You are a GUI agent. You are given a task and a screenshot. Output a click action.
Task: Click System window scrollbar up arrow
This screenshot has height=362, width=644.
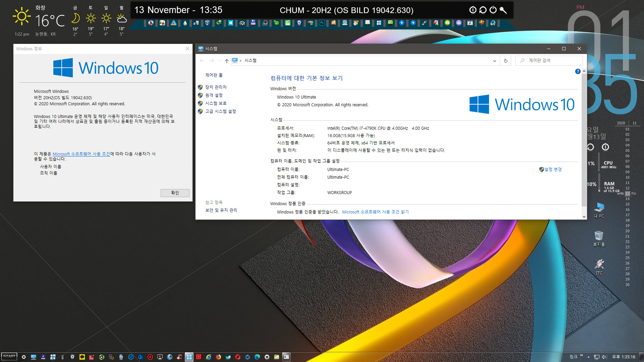[584, 71]
